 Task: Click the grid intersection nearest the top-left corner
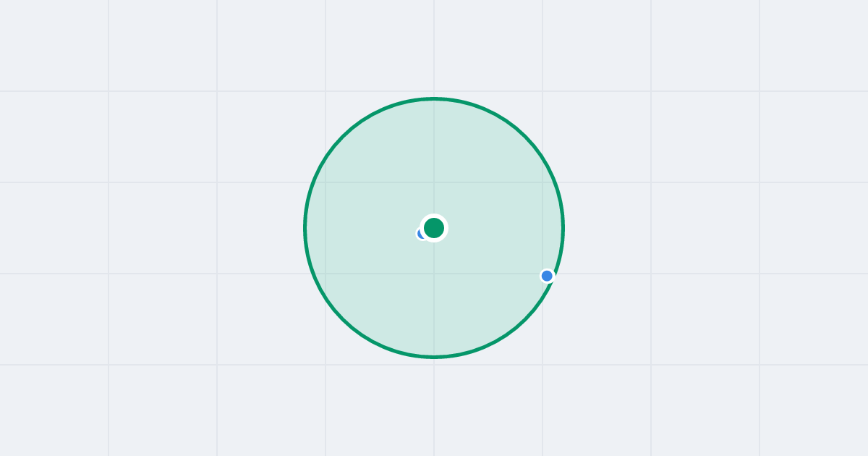pyautogui.click(x=109, y=91)
